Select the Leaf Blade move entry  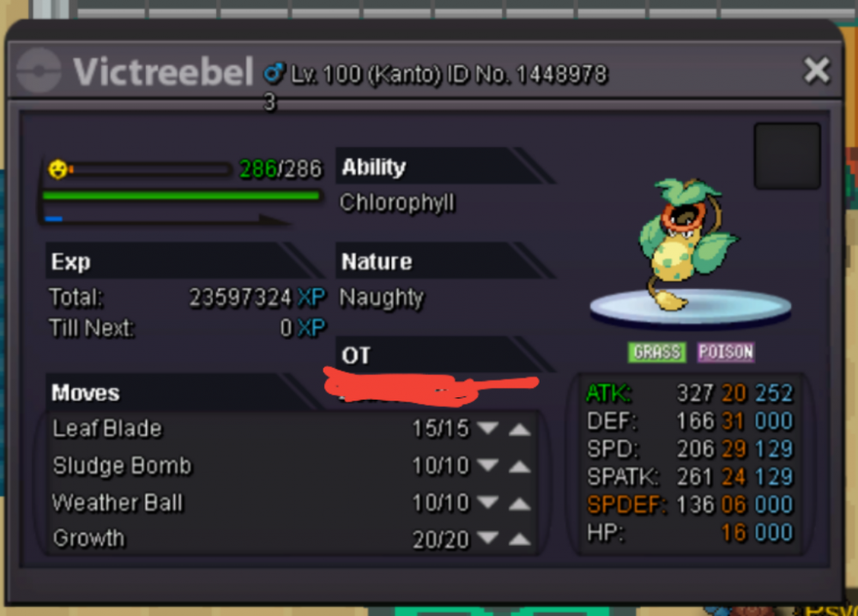tap(107, 428)
